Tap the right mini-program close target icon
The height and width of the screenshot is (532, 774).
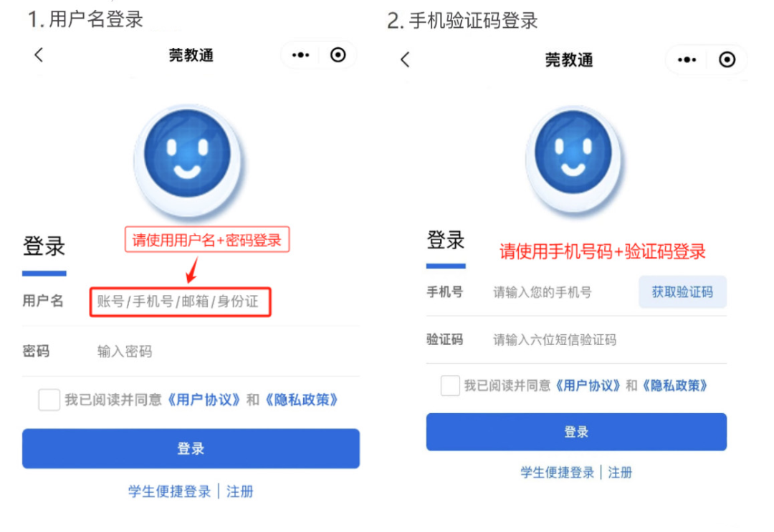[x=727, y=59]
